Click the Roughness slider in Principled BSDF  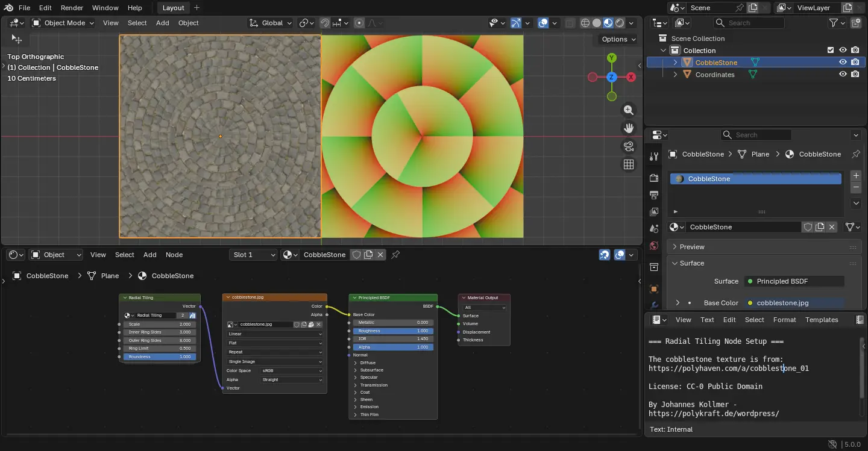[392, 331]
